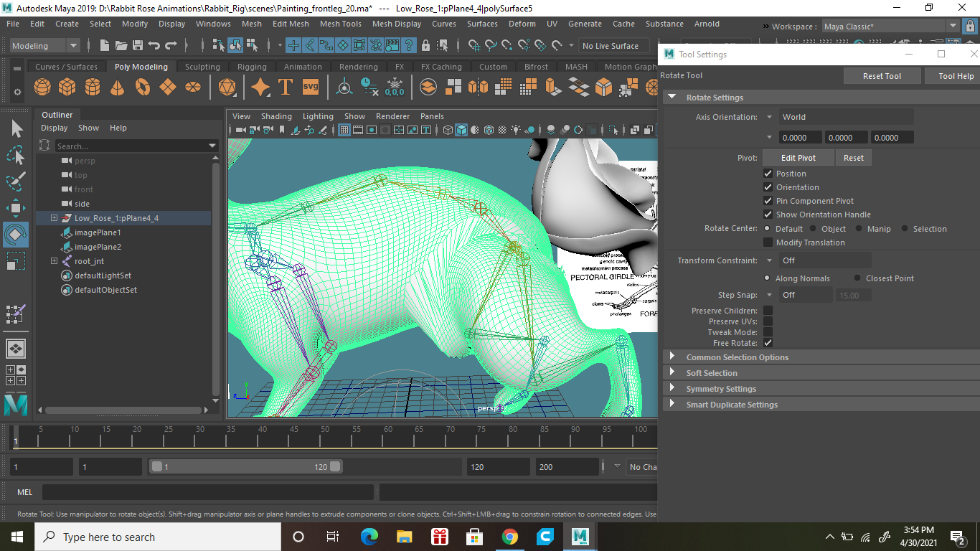The width and height of the screenshot is (980, 551).
Task: Open the Mesh Tools menu
Action: point(340,24)
